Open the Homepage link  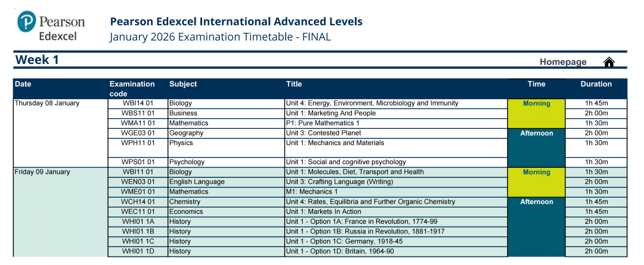[563, 62]
